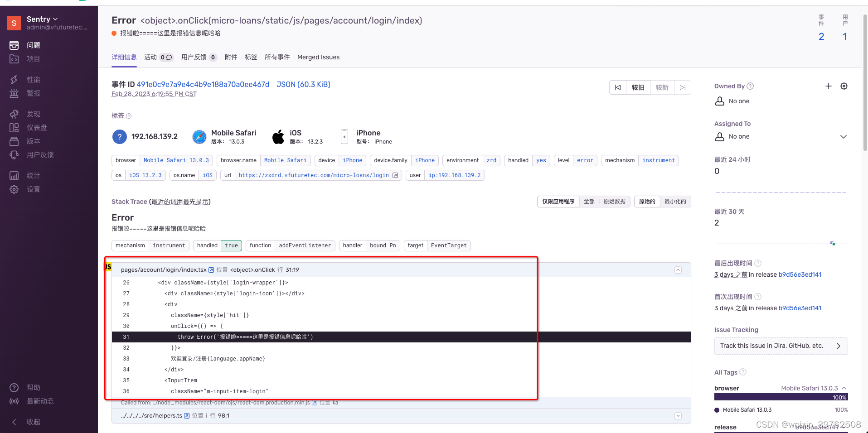Click the Mobile Safari 100% progress bar
Screen dimensions: 868x433
point(781,397)
